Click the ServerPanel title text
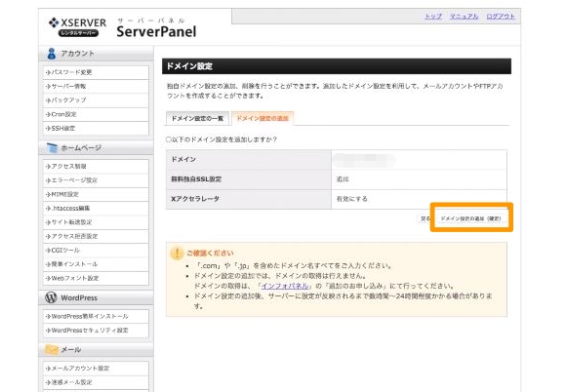The image size is (566, 392). pos(156,31)
